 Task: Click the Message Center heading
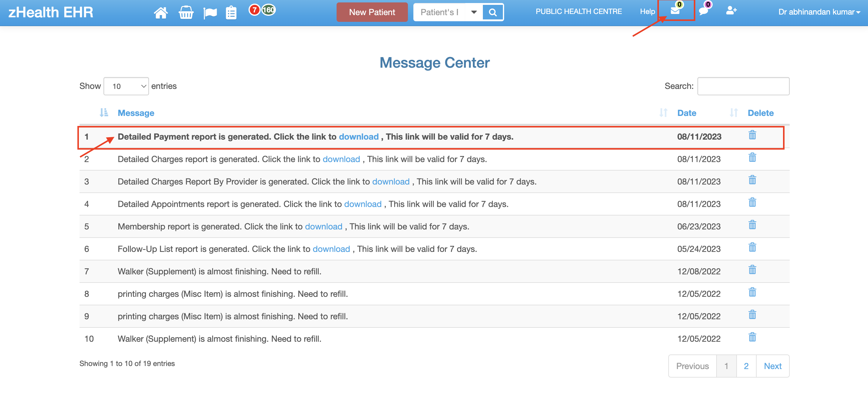(x=435, y=63)
